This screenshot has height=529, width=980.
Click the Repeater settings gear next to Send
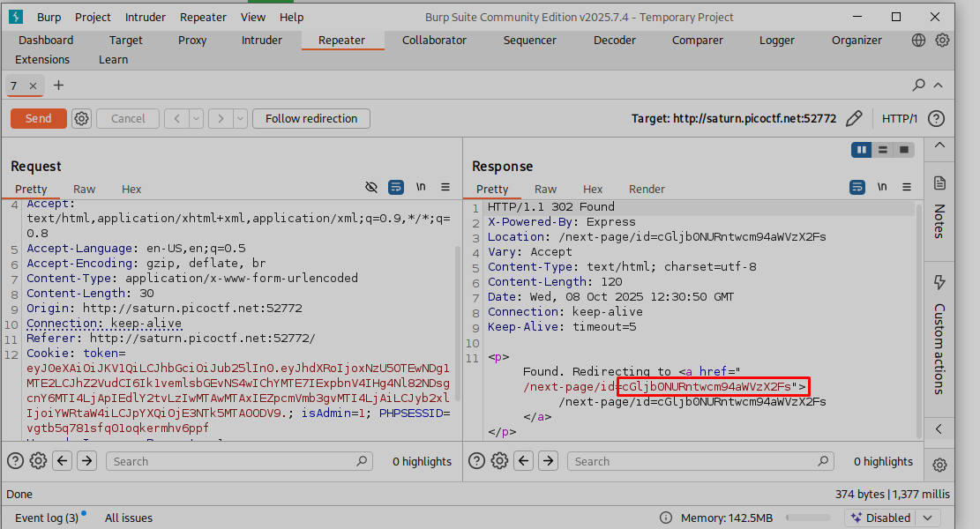click(82, 118)
